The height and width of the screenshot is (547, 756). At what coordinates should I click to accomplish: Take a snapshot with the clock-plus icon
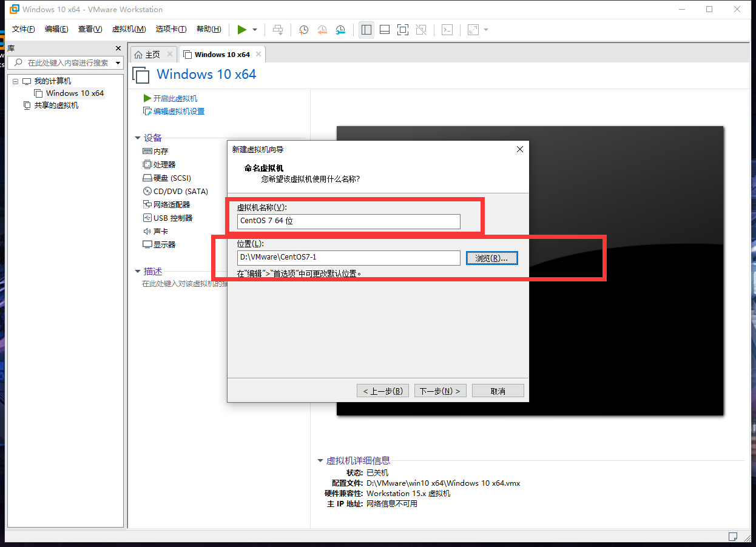click(303, 29)
